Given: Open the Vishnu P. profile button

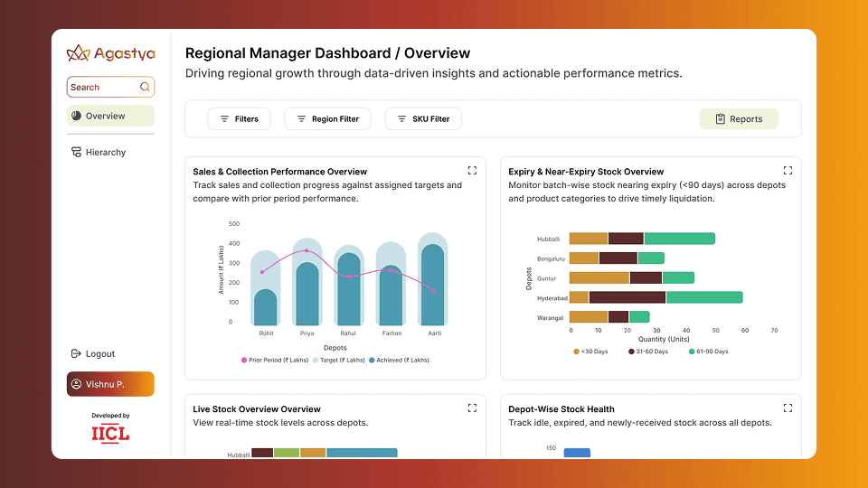Looking at the screenshot, I should click(x=110, y=384).
